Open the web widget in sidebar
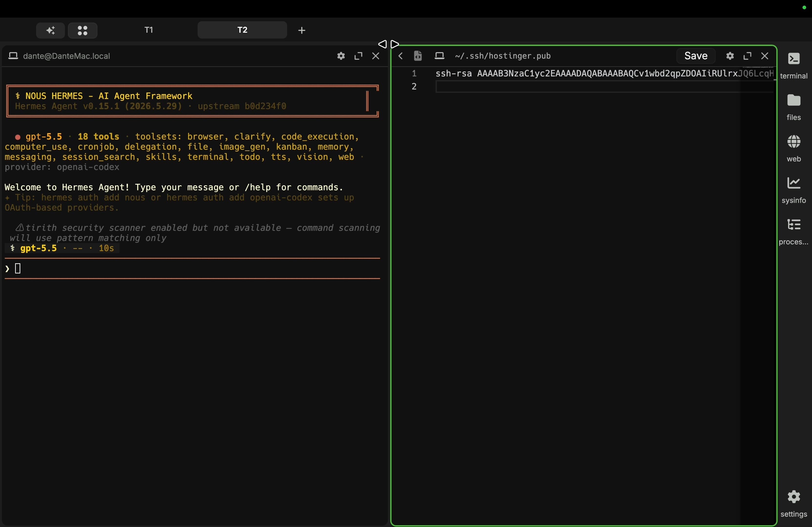Screen dimensions: 812x527 point(794,149)
